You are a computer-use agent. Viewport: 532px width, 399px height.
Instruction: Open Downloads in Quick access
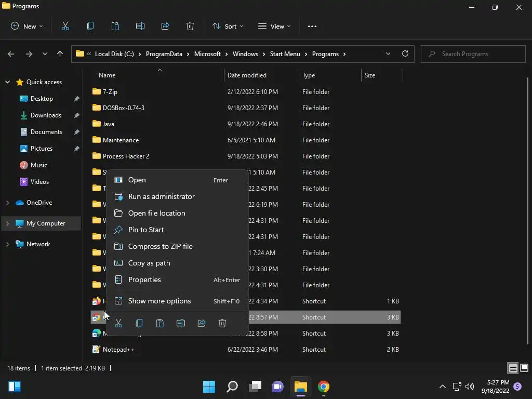point(46,115)
